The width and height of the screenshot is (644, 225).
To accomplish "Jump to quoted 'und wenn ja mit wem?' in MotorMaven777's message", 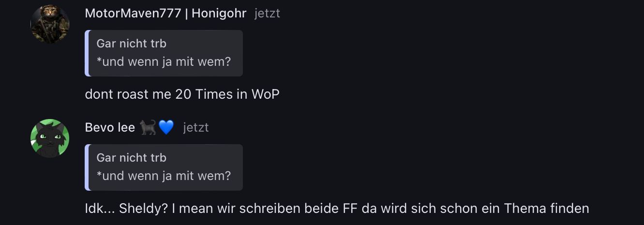I will click(164, 61).
